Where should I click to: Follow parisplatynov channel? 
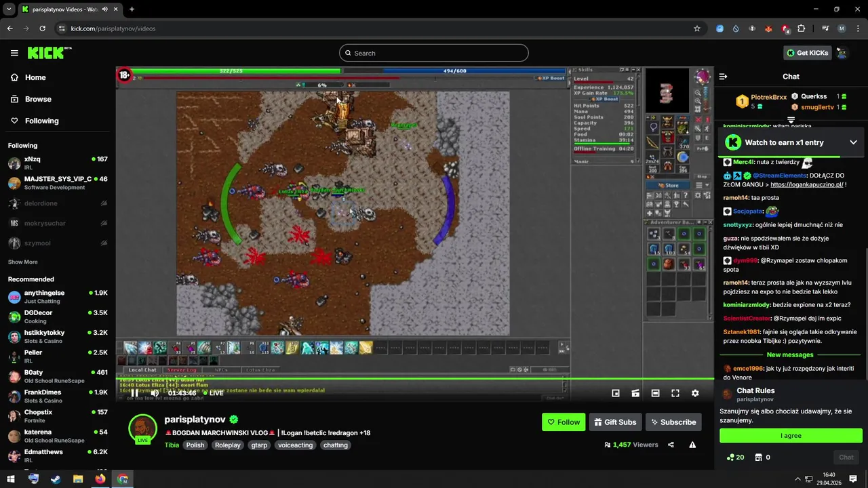pos(564,422)
